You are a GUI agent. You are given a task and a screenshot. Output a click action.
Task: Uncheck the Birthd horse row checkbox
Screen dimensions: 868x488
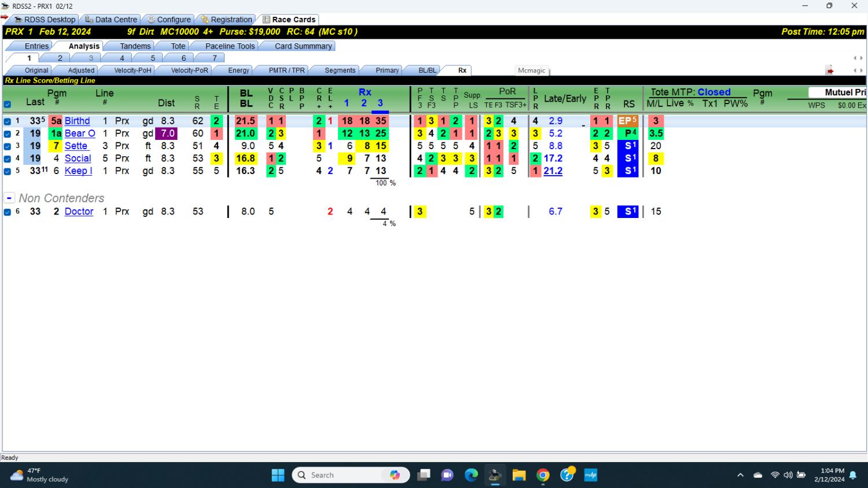pyautogui.click(x=8, y=121)
